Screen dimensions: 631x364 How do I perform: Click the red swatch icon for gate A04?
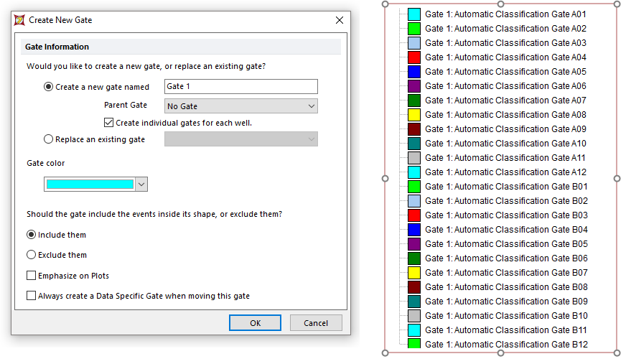[413, 57]
